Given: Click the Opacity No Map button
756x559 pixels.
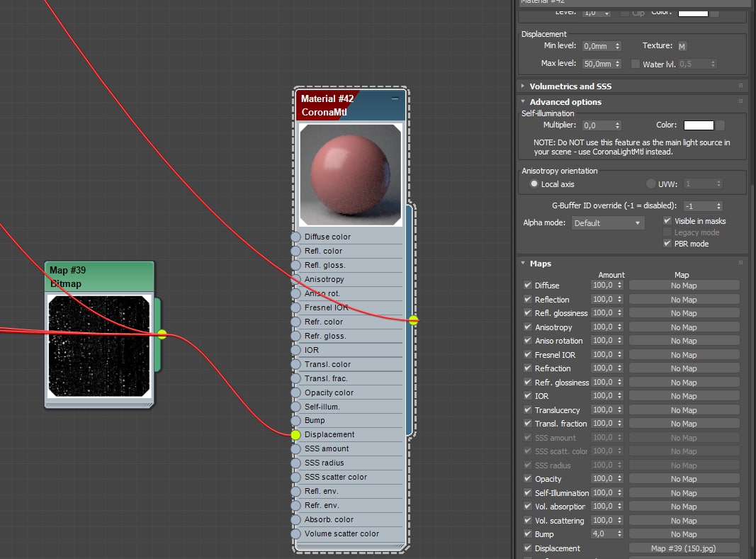Looking at the screenshot, I should [684, 479].
